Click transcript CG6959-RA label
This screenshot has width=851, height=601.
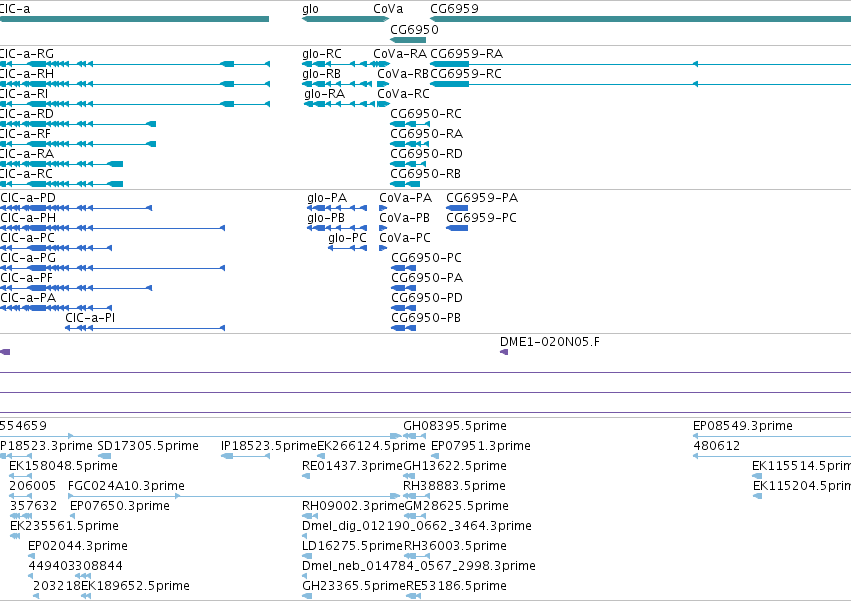[466, 54]
